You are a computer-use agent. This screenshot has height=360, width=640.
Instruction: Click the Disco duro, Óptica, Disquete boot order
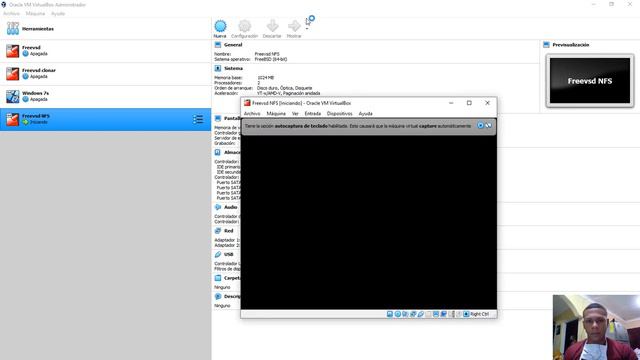[x=284, y=88]
